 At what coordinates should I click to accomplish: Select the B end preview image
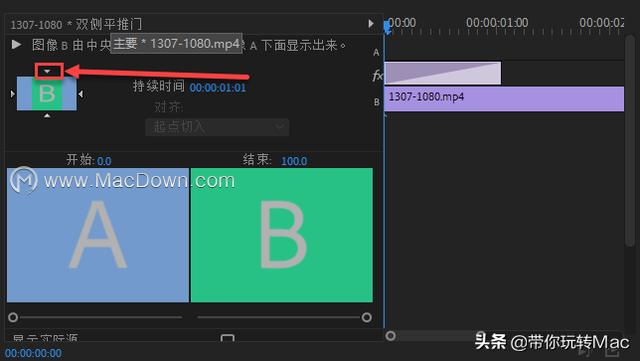282,235
